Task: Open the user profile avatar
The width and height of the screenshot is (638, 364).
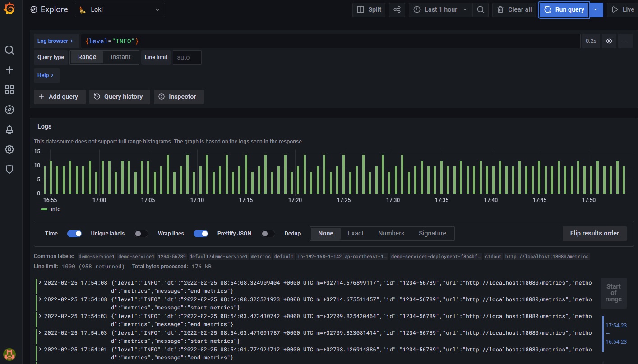Action: [9, 354]
